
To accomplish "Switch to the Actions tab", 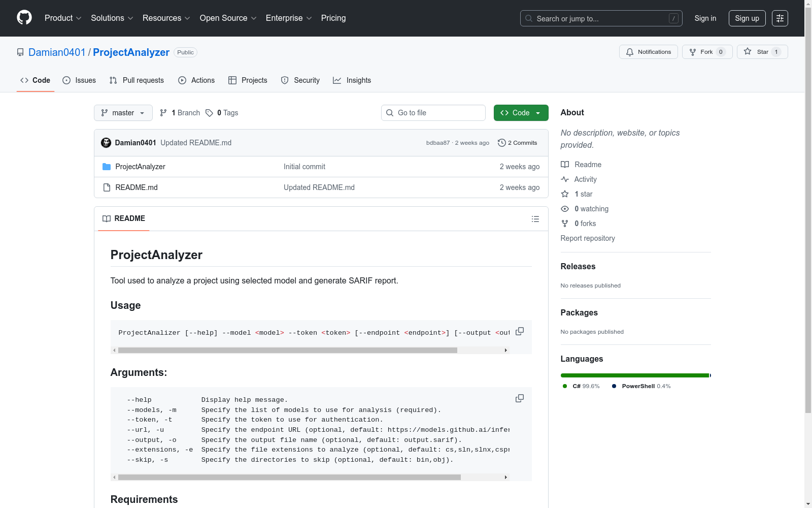I will 196,80.
